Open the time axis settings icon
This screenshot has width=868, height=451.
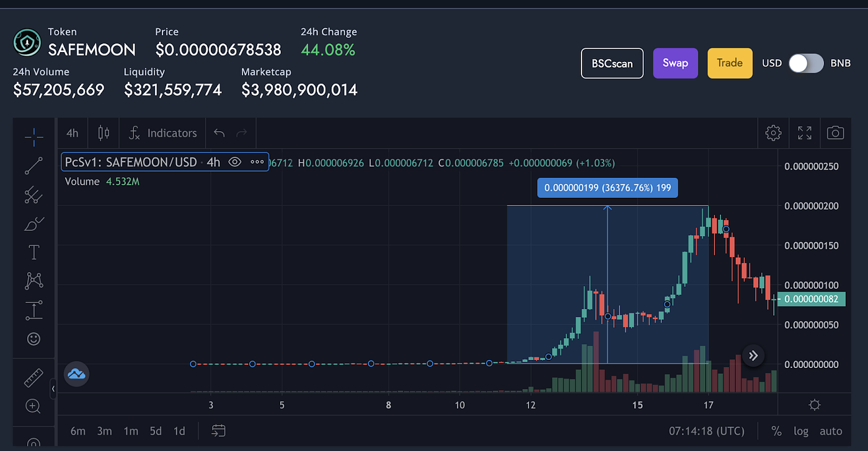click(x=815, y=405)
